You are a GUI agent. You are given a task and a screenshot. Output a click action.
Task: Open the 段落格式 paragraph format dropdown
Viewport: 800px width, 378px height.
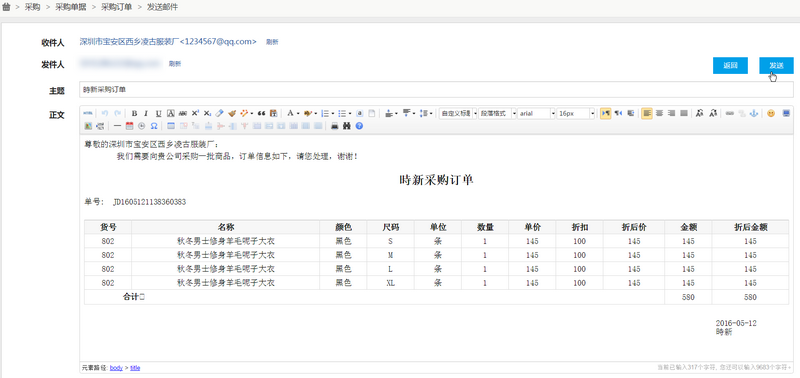497,113
